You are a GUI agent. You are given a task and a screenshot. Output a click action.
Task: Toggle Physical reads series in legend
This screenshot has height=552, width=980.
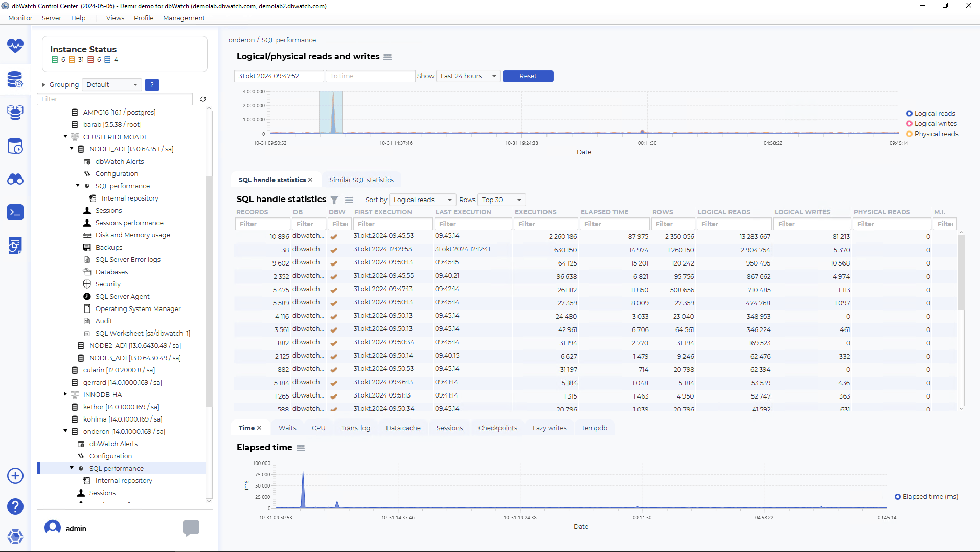pos(932,134)
